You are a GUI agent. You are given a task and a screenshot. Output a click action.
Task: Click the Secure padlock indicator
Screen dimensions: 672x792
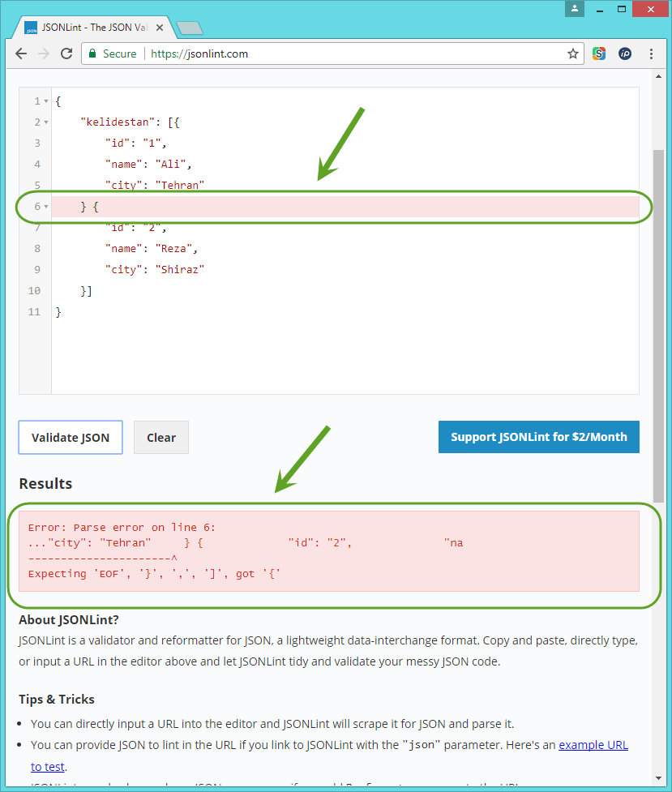[113, 54]
